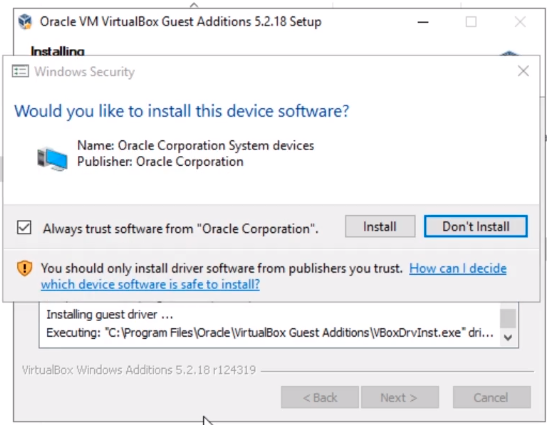
Task: Click the install log scrollbar thumb
Action: click(x=508, y=318)
